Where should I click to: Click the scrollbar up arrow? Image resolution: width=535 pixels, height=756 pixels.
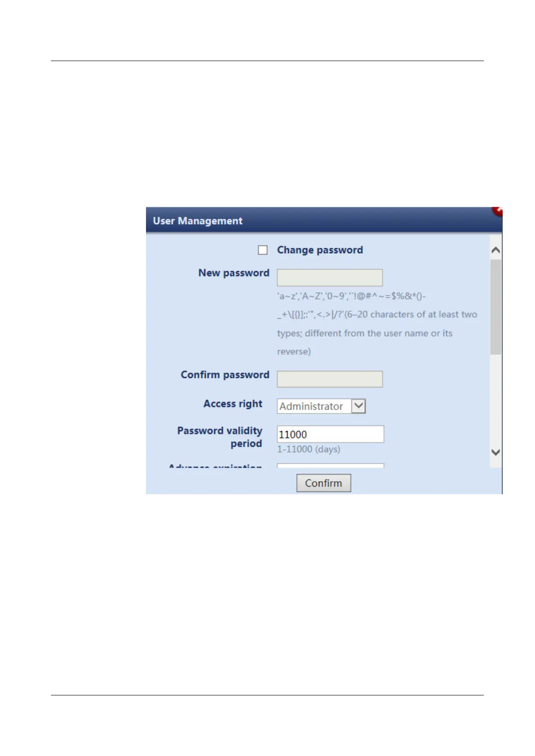[x=496, y=250]
